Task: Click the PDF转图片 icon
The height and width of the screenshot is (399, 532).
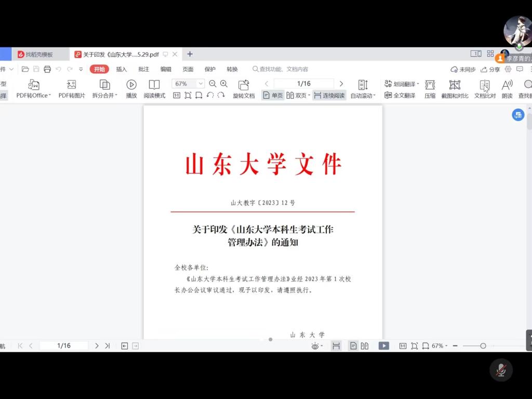Action: pyautogui.click(x=72, y=85)
